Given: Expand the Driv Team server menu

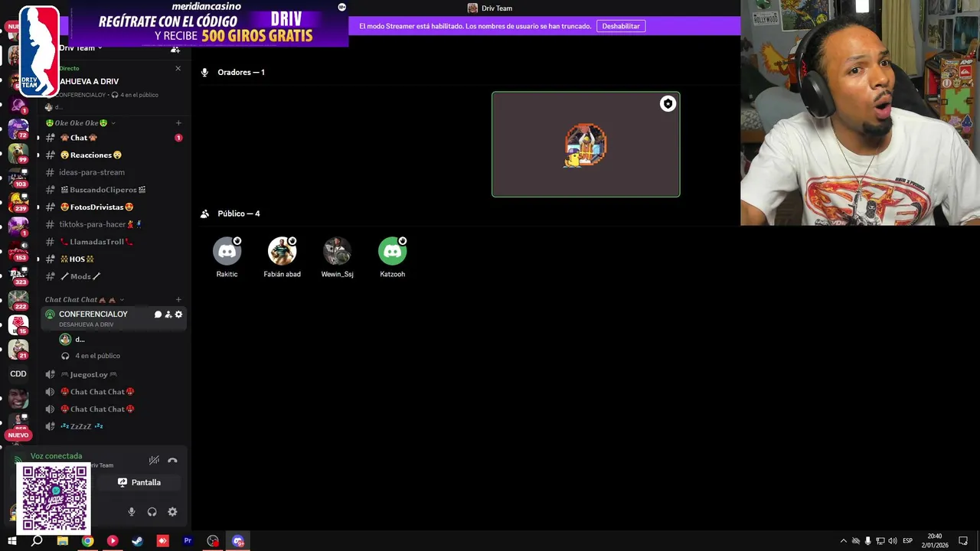Looking at the screenshot, I should (80, 48).
